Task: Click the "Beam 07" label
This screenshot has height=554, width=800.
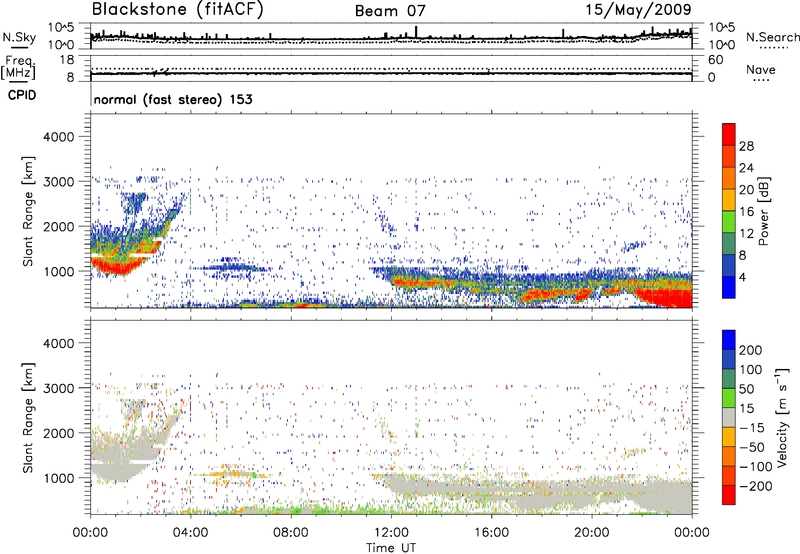Action: point(390,11)
